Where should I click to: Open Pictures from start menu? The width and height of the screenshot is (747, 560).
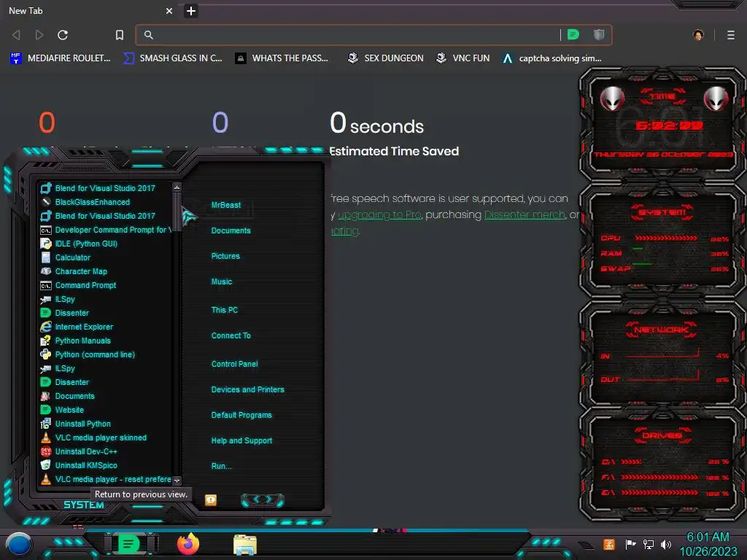225,256
